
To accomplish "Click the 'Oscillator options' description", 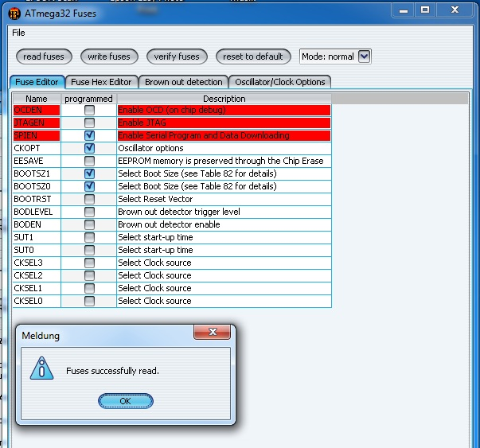I will click(x=224, y=148).
